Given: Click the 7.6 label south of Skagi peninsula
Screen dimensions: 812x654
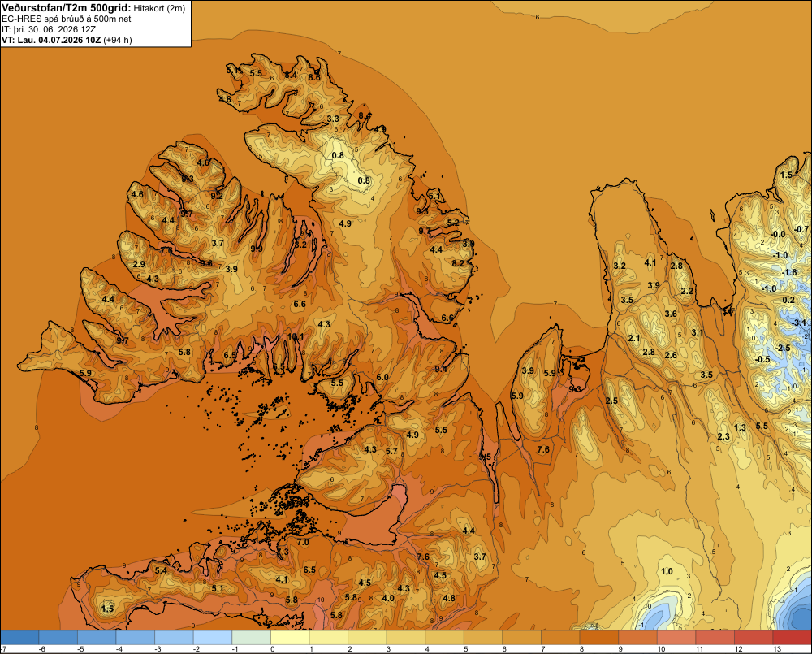Looking at the screenshot, I should point(543,449).
